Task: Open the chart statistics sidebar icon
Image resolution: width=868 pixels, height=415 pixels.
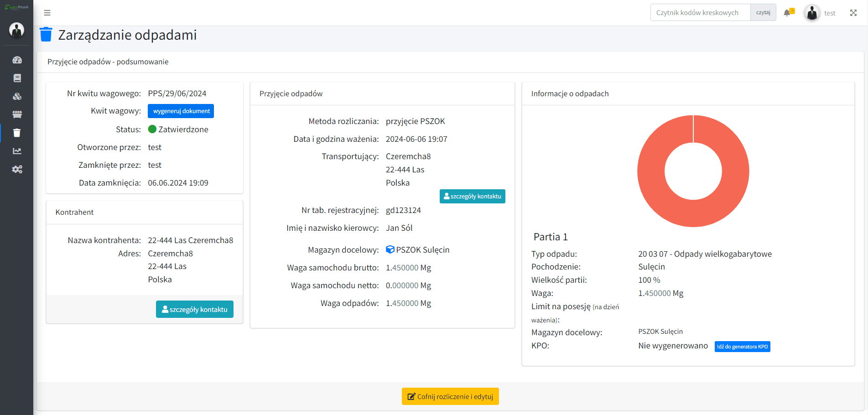Action: click(x=17, y=151)
